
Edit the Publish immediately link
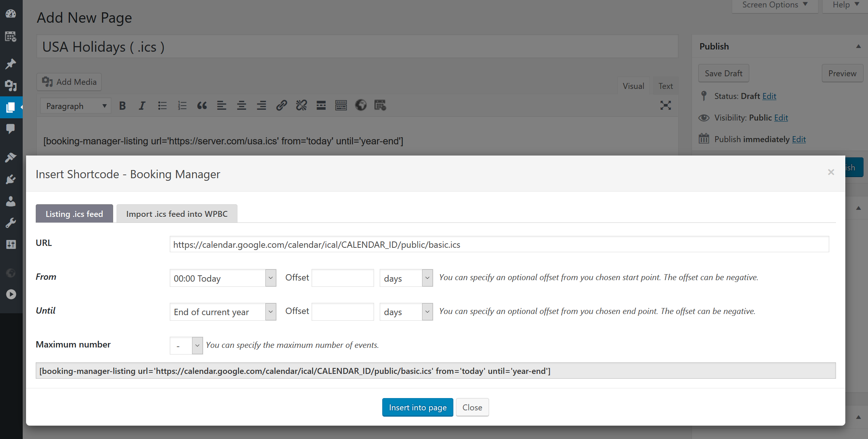coord(799,139)
